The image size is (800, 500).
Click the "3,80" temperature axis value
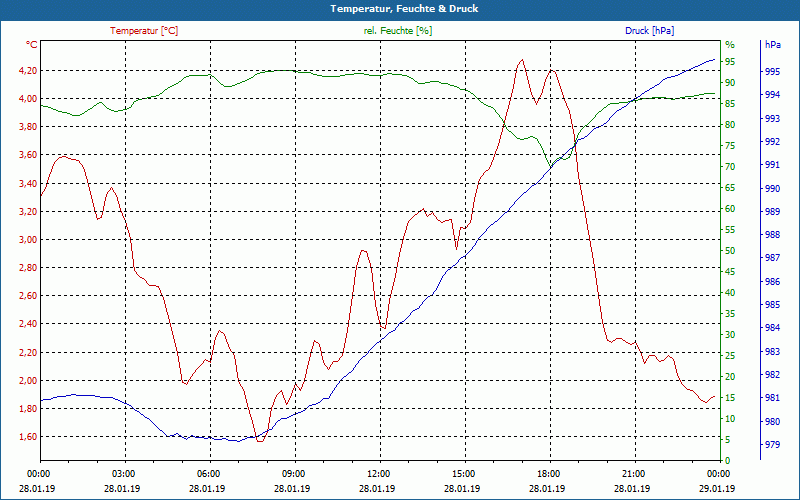28,127
